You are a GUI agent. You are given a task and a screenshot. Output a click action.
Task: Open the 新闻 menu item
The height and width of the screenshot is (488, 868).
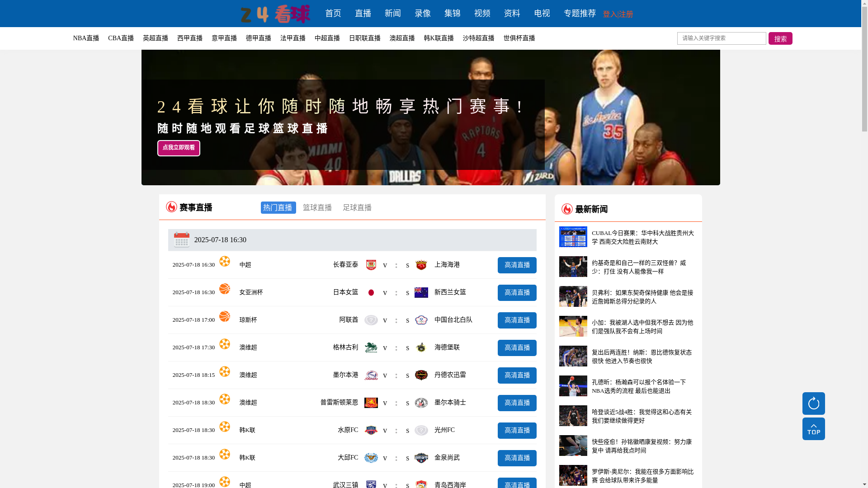(x=393, y=14)
